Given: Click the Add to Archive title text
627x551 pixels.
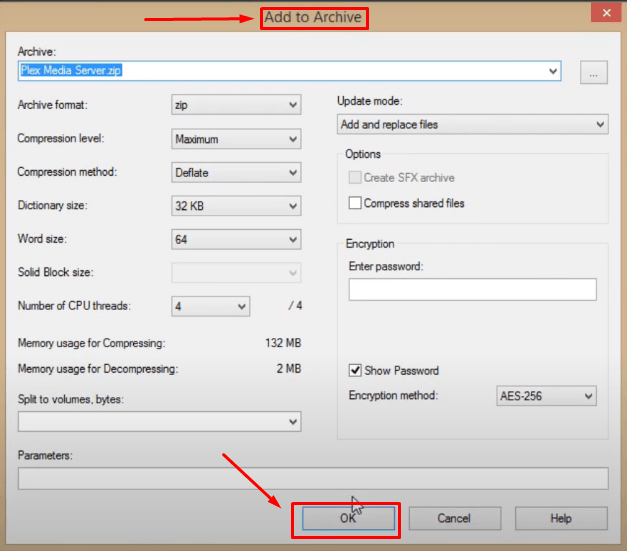Looking at the screenshot, I should coord(313,17).
